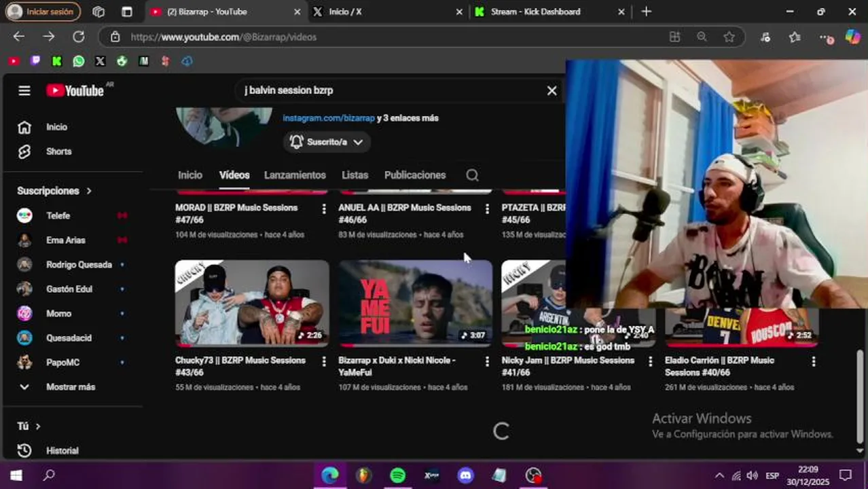Open OBS Studio from the taskbar

pos(534,475)
